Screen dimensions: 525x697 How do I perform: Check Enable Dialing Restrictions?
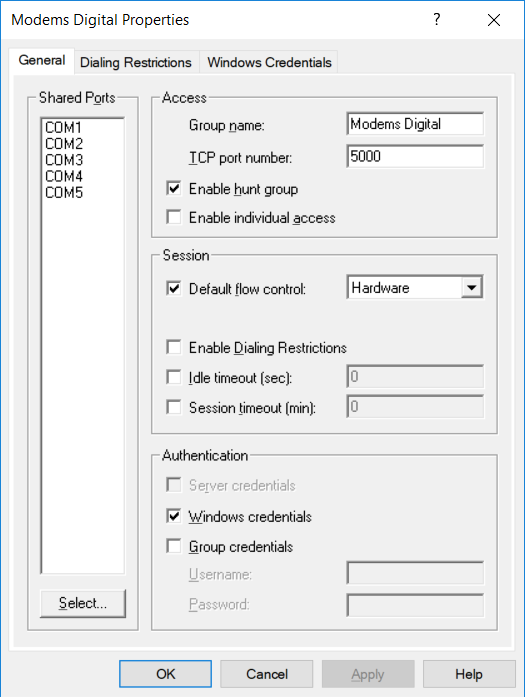tap(173, 347)
